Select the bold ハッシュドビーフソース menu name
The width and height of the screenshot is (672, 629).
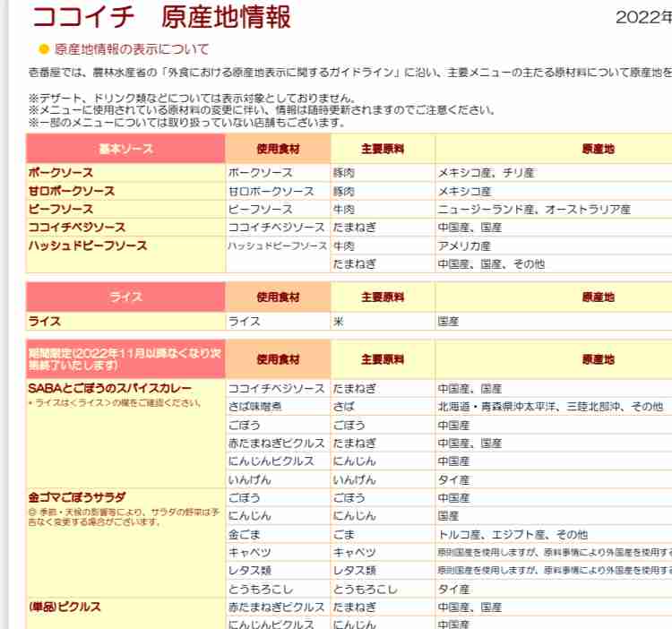[88, 246]
